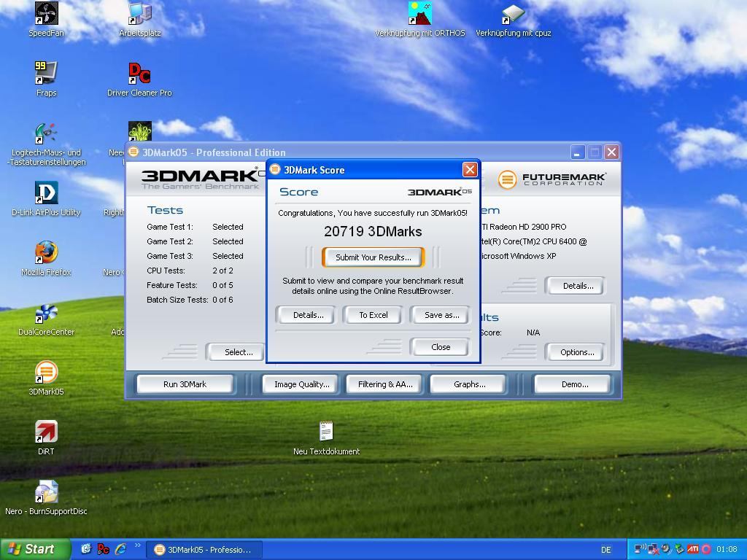Click the Score dialog's red X button
This screenshot has width=747, height=560.
pos(470,169)
